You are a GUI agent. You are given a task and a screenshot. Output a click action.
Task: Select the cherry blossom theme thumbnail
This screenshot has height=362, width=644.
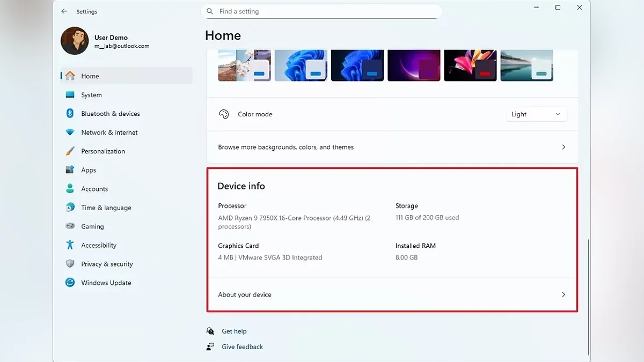click(x=245, y=65)
